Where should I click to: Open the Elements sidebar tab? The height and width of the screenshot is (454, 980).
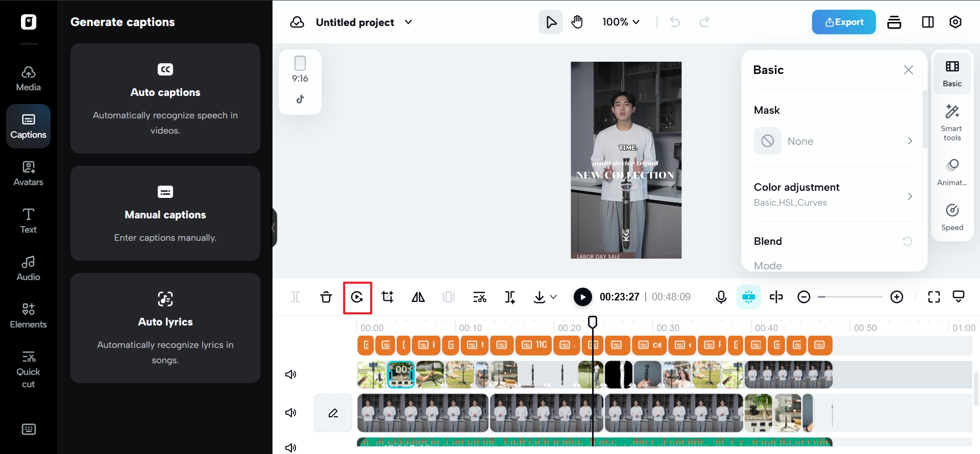tap(29, 316)
